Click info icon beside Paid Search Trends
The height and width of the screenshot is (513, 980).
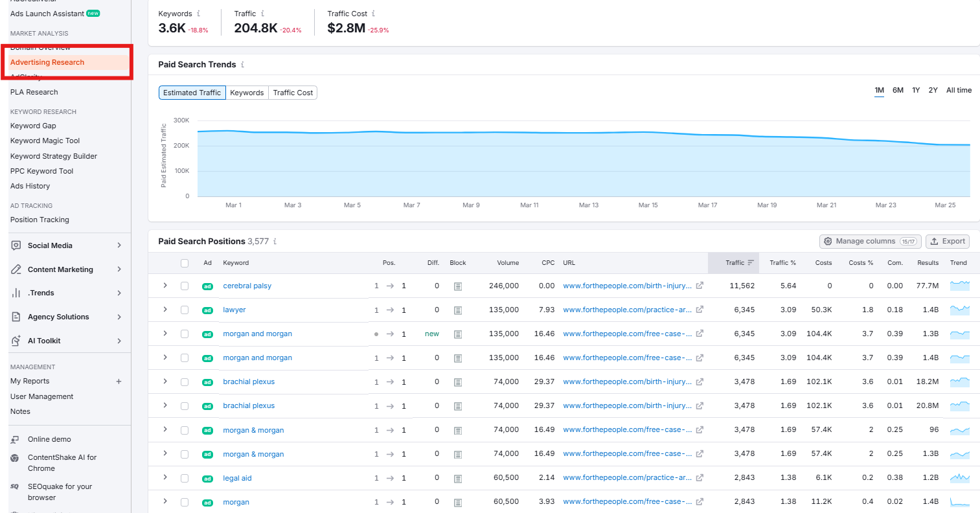[x=243, y=65]
